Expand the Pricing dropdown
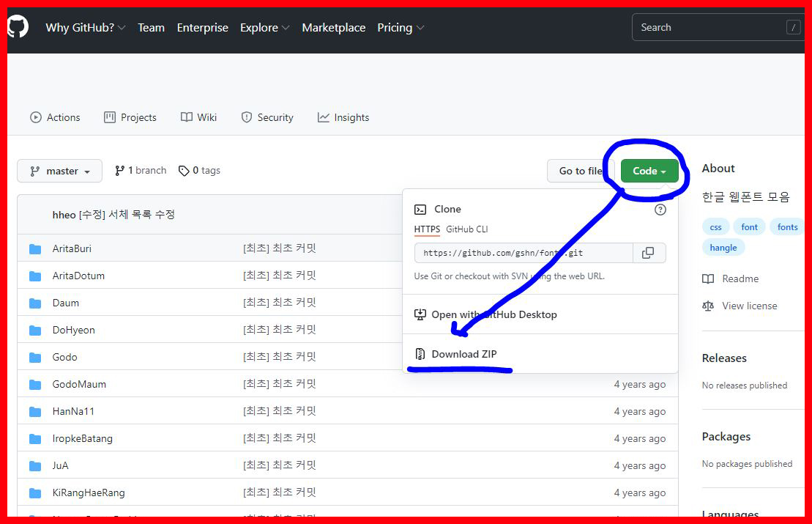Screen dimensions: 812x524 (401, 27)
